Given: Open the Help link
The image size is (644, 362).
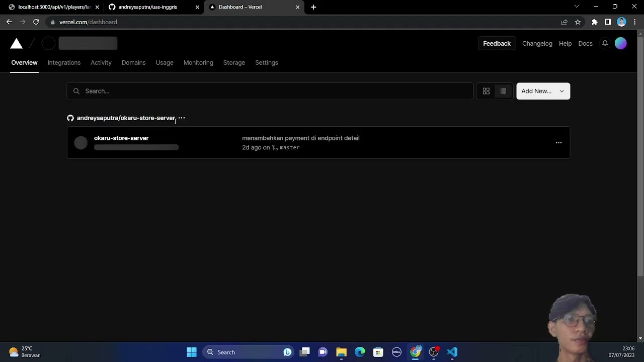Looking at the screenshot, I should (x=565, y=44).
